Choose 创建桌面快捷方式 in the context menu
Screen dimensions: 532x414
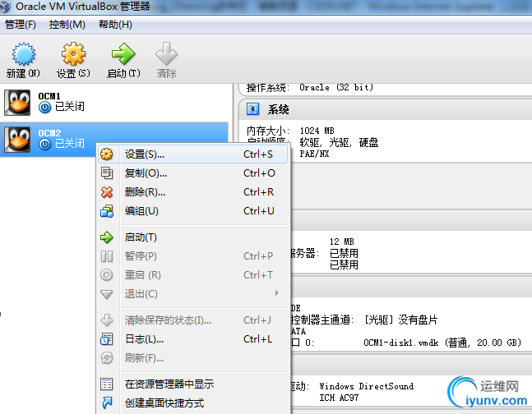click(192, 402)
